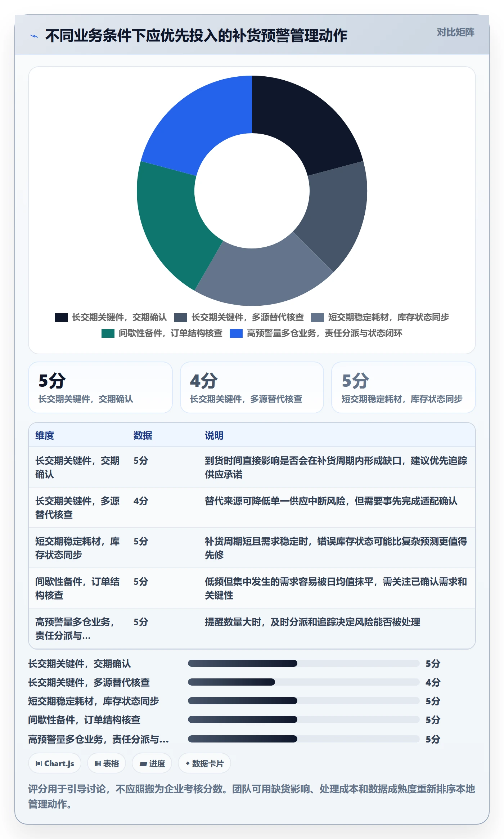Open the 5分 card for 长交期关键件，交期确认
Image resolution: width=504 pixels, height=839 pixels.
[x=100, y=387]
